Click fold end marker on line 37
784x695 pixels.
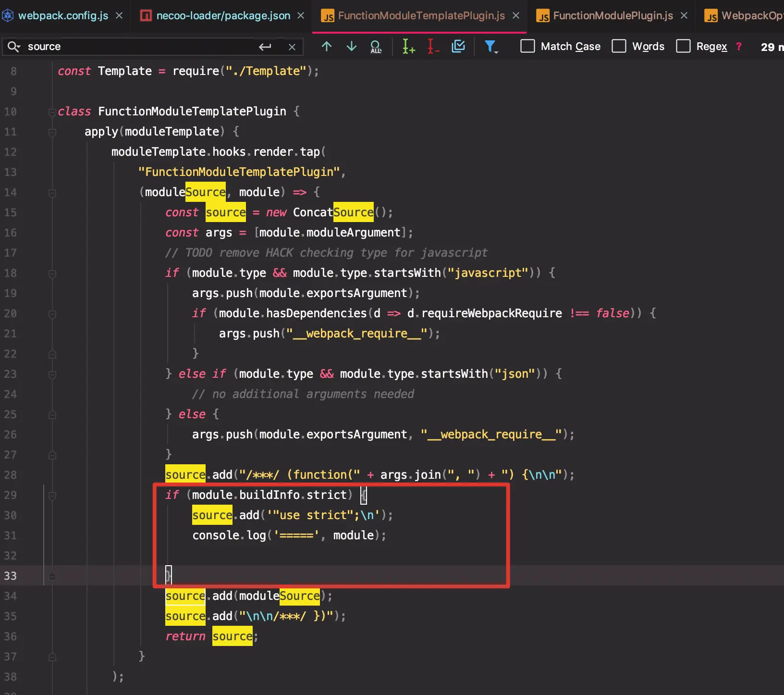click(x=52, y=657)
